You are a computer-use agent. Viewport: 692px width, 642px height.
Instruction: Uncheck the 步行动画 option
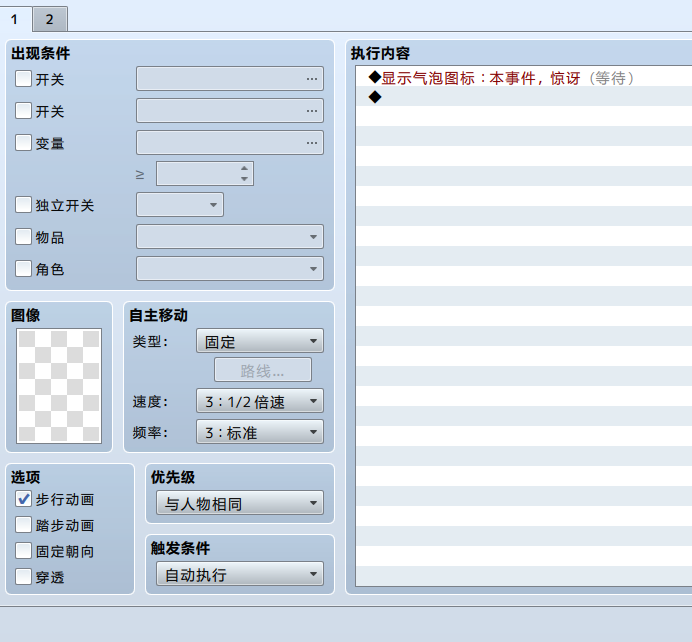pyautogui.click(x=23, y=499)
